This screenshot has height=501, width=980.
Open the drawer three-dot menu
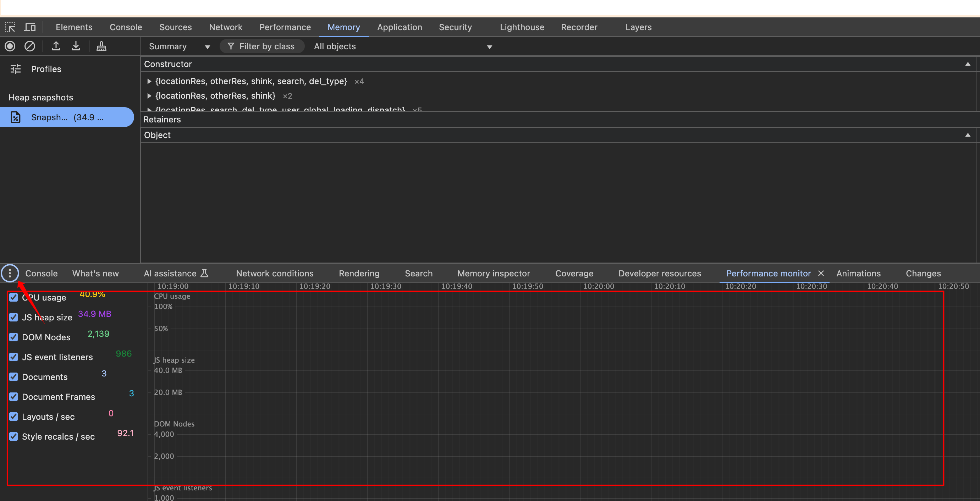10,273
